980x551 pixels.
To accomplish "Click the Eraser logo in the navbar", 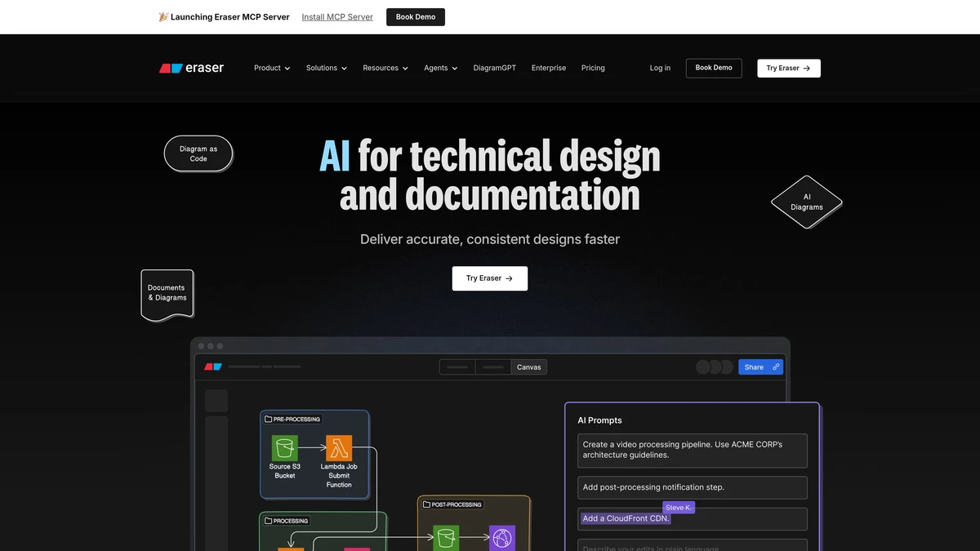I will point(191,69).
